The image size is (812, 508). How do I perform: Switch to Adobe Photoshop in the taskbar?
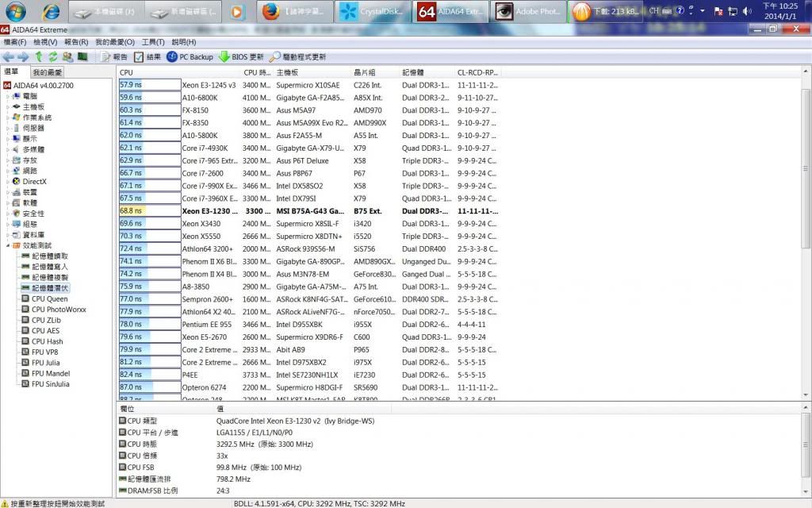click(528, 11)
